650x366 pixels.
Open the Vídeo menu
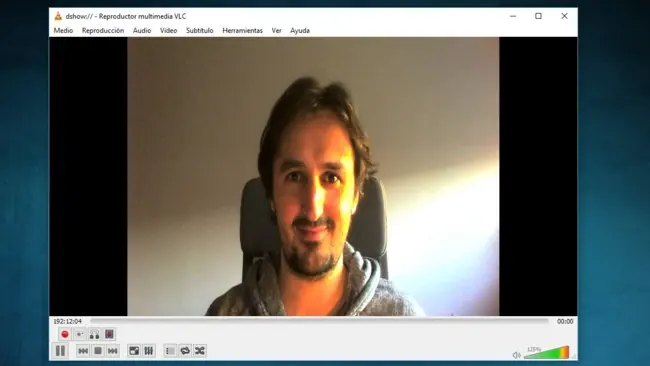point(168,30)
